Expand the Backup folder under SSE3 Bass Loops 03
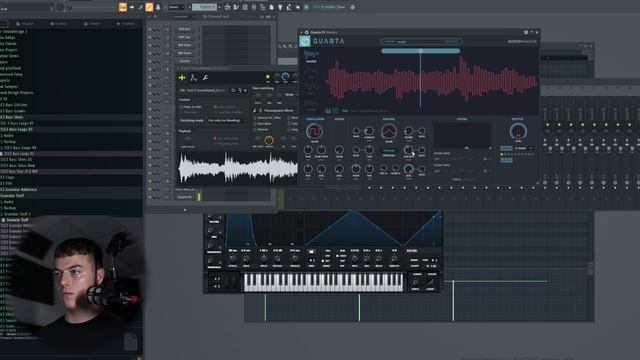The width and height of the screenshot is (640, 360). point(9,141)
